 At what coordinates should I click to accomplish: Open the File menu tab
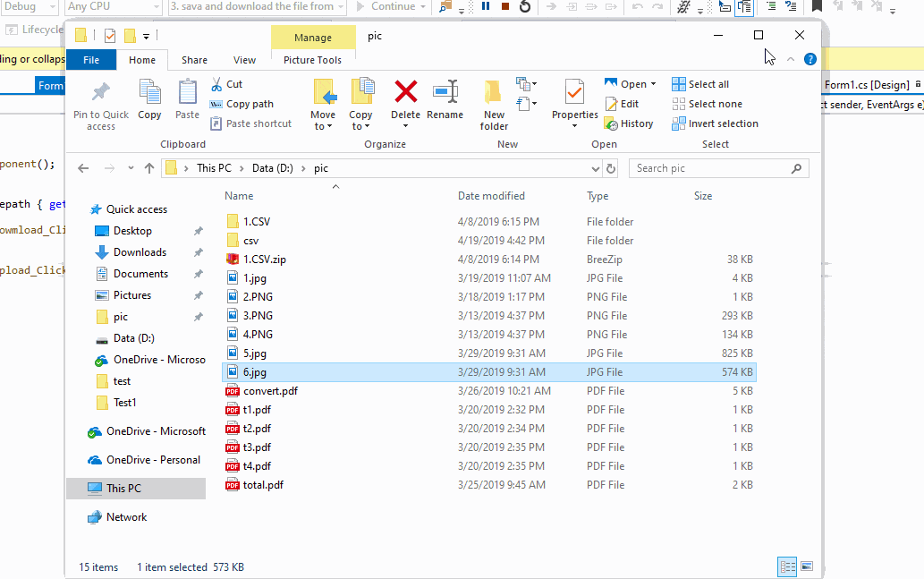point(90,60)
